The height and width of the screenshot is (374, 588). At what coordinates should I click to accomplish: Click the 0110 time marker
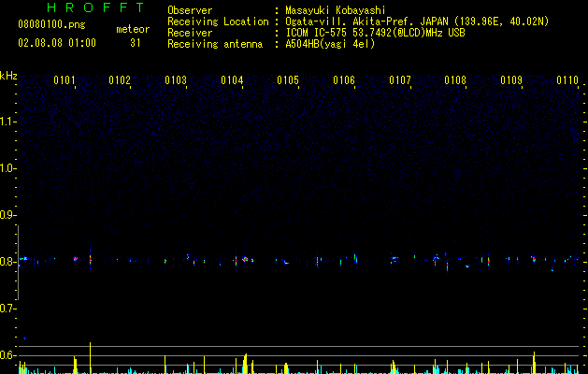pyautogui.click(x=567, y=80)
